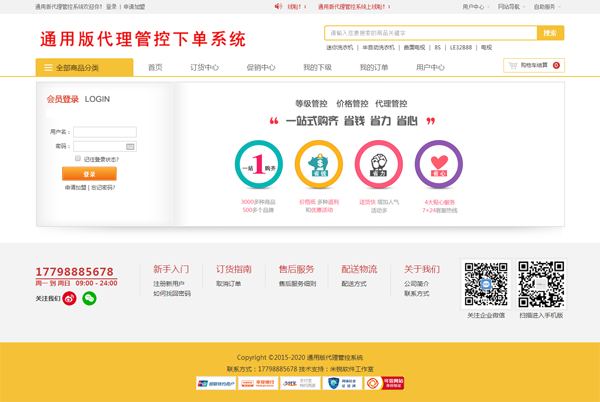Click the 密码 input field
Screen dimensions: 600x402
[105, 146]
